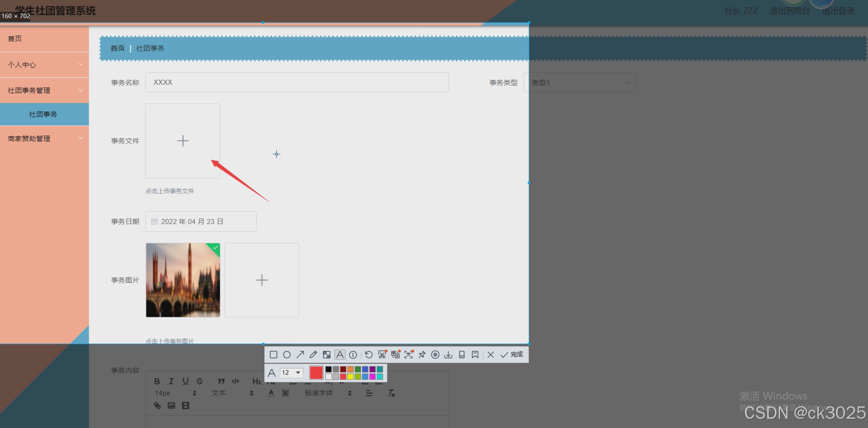This screenshot has width=868, height=428.
Task: Pin the screenshot to screen
Action: pos(422,355)
